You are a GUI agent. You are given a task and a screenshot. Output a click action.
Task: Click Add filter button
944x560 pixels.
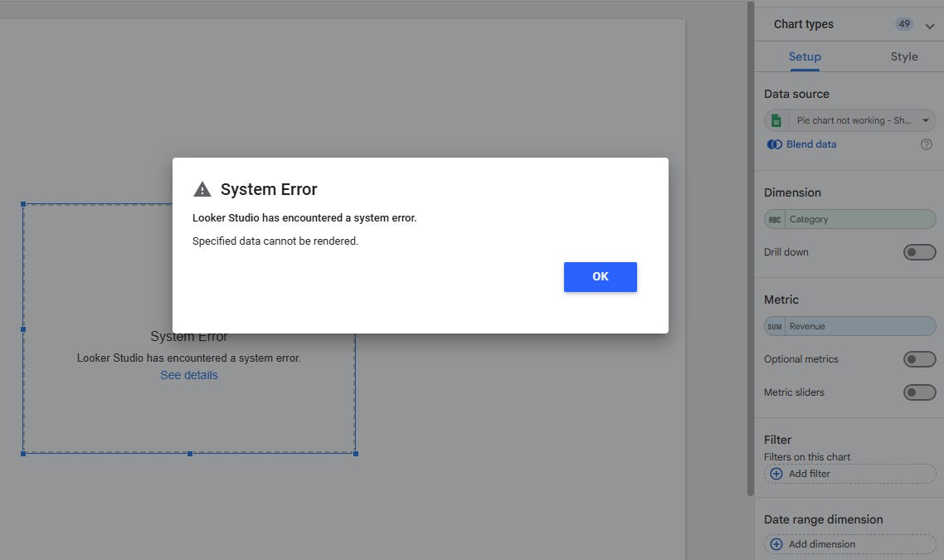[x=850, y=474]
